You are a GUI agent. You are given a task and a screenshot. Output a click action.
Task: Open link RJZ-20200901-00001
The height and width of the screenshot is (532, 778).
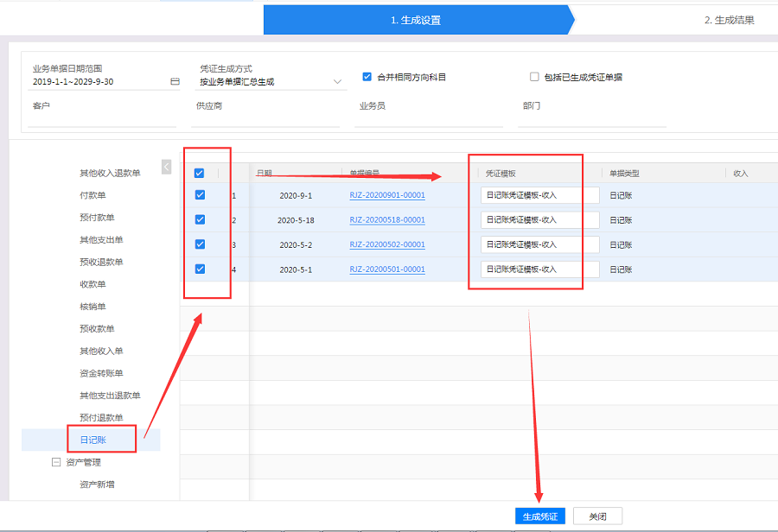click(387, 195)
